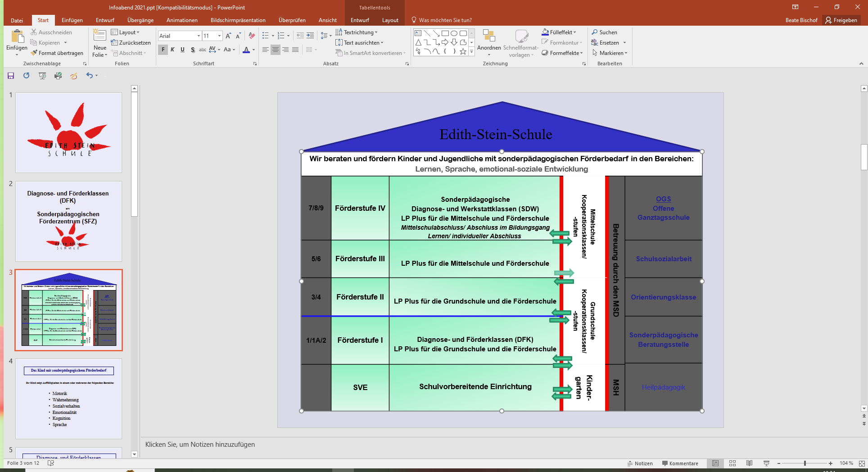
Task: Toggle strikethrough (abc)
Action: 203,50
